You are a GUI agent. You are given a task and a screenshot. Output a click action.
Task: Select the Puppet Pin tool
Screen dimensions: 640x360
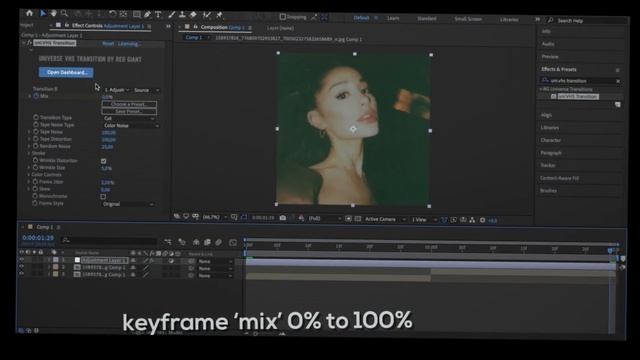tap(219, 15)
